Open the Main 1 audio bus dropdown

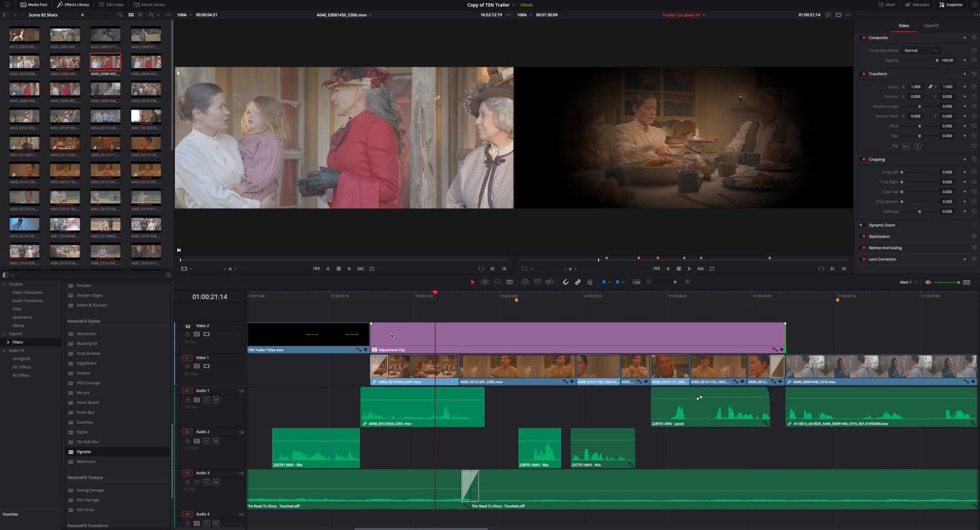click(909, 282)
